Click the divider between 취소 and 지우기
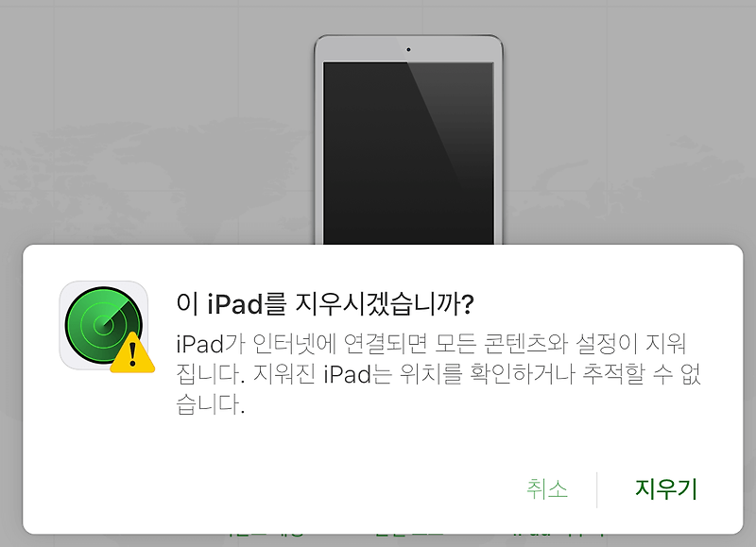The width and height of the screenshot is (756, 547). pos(597,489)
